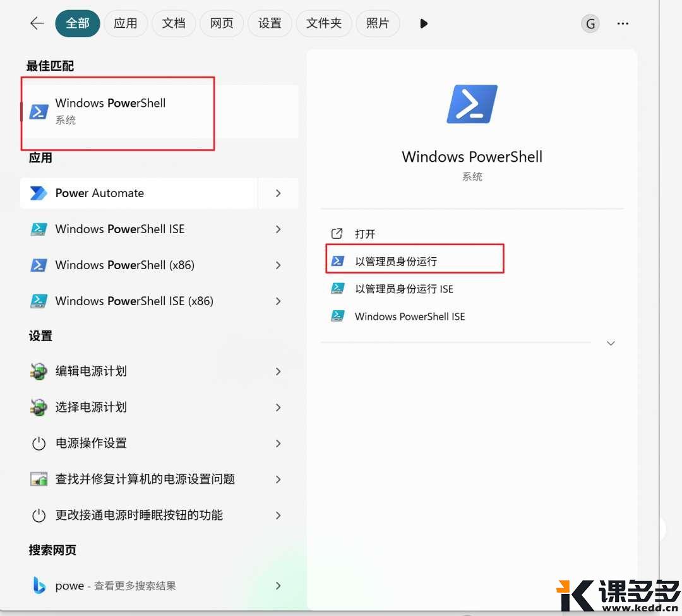The width and height of the screenshot is (682, 616).
Task: Open 电源操作设置 setting
Action: tap(139, 444)
